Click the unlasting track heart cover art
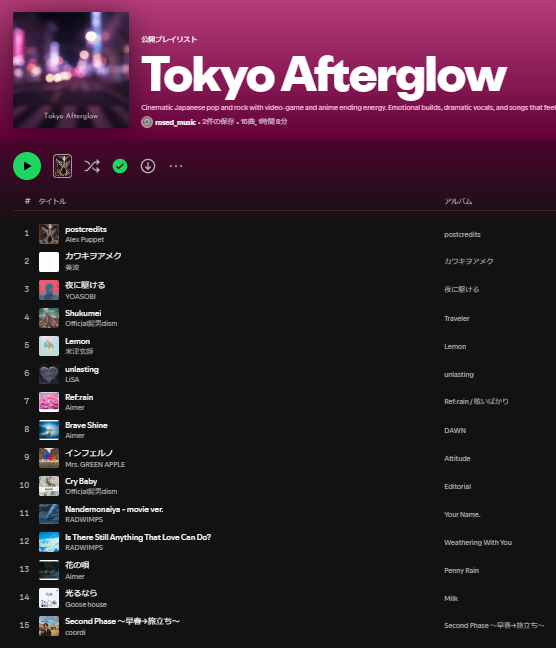The height and width of the screenshot is (648, 556). (x=49, y=374)
